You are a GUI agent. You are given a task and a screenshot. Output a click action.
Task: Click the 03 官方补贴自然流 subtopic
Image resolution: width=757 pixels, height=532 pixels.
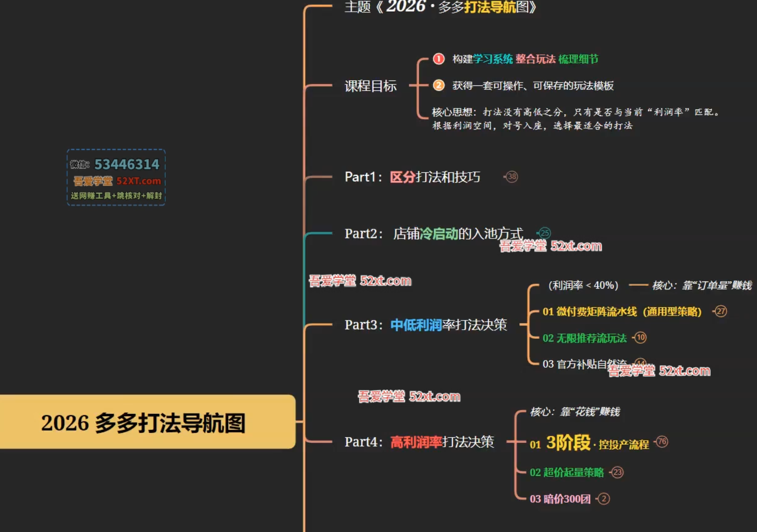click(x=580, y=364)
